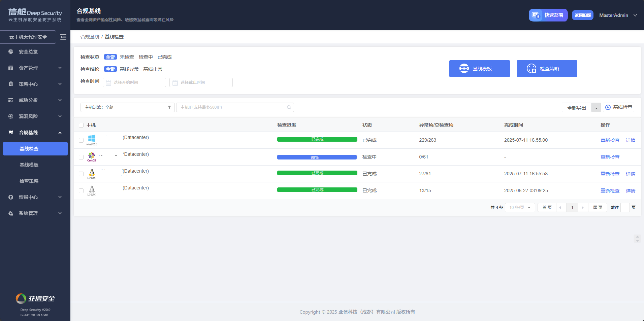Expand the 资产管理 sidebar menu
The width and height of the screenshot is (644, 321).
(x=35, y=68)
